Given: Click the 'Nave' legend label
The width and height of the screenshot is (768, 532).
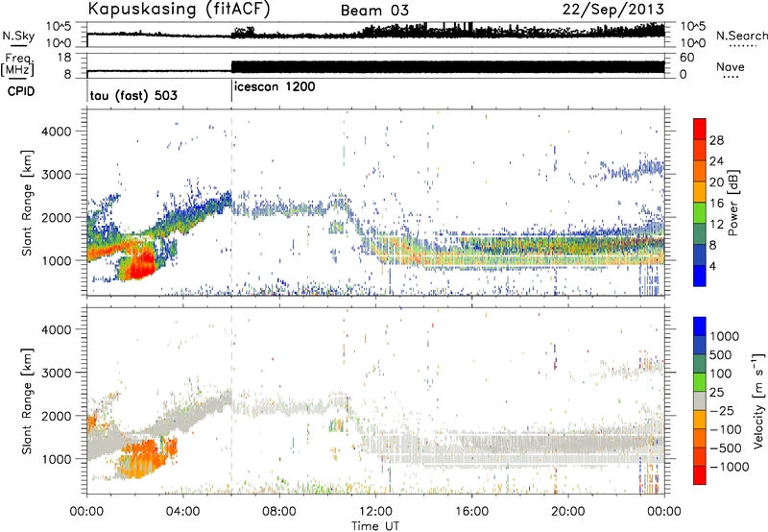Looking at the screenshot, I should pos(731,66).
